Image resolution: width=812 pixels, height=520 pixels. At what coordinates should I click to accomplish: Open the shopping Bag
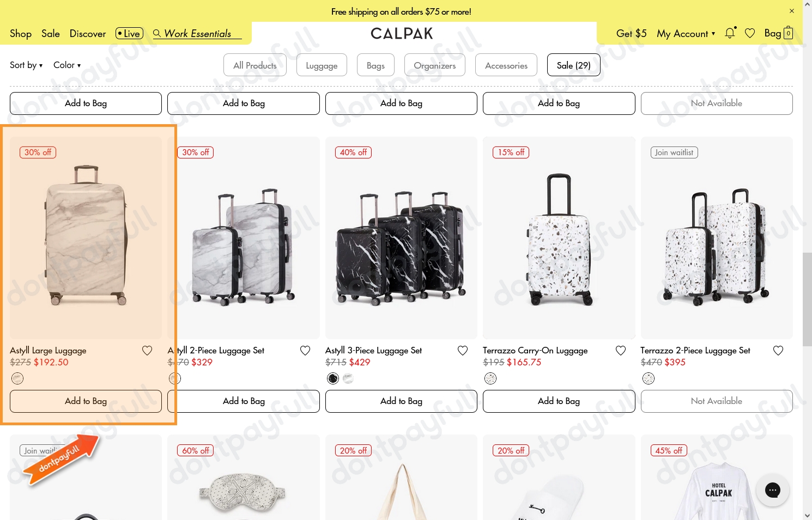(x=778, y=33)
